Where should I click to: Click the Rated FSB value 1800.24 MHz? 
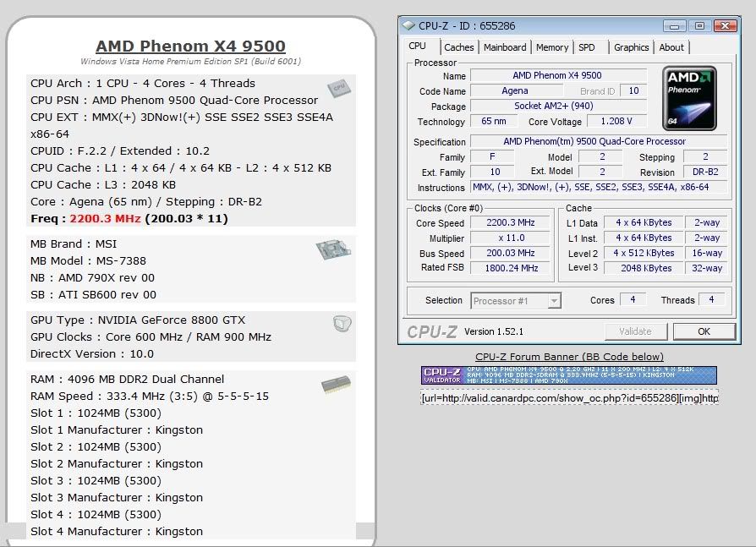tap(510, 268)
